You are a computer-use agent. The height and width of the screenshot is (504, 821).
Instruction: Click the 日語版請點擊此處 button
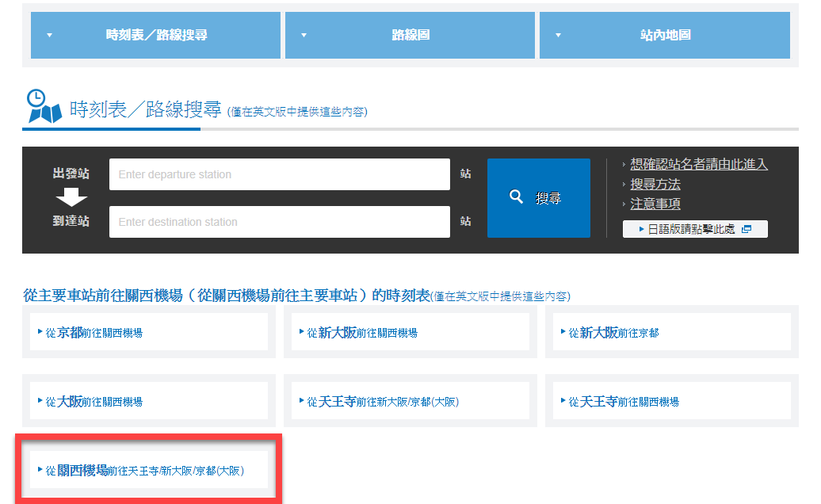[695, 229]
